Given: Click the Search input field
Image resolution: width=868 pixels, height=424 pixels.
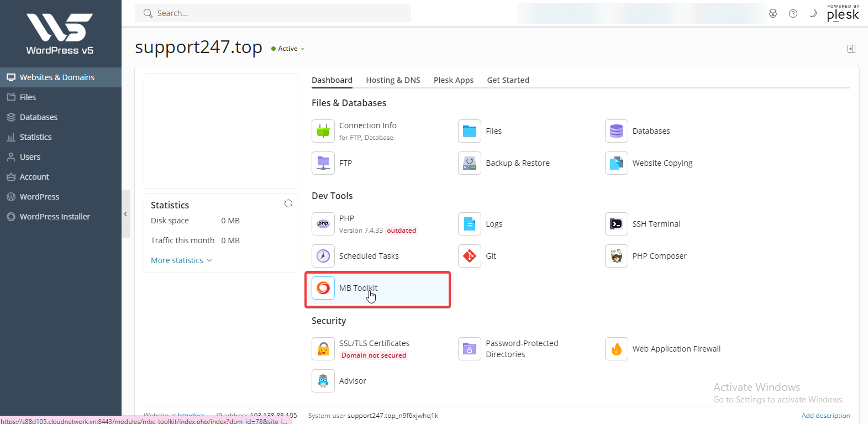Looking at the screenshot, I should coord(273,13).
